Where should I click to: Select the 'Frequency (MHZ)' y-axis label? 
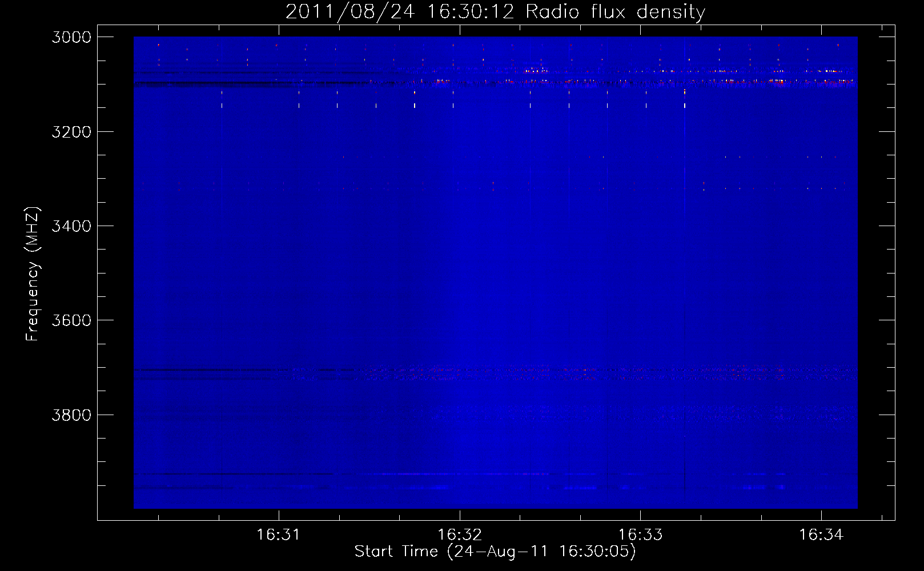33,274
